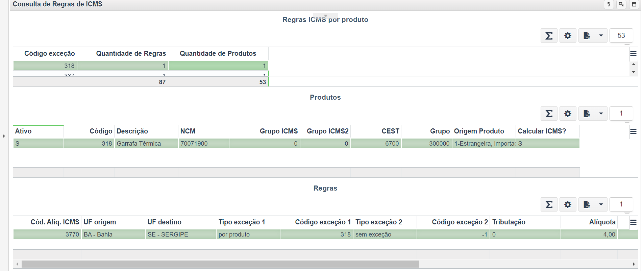Image resolution: width=644 pixels, height=271 pixels.
Task: Select the BA - Bahia cell
Action: coord(113,235)
